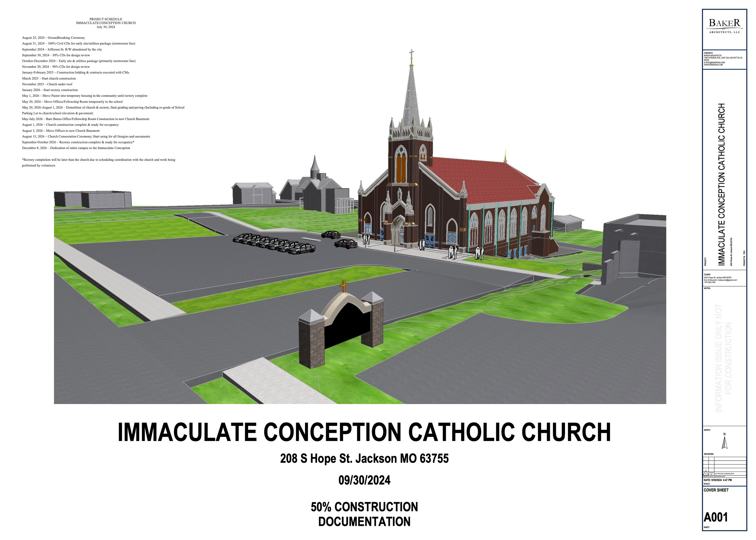Image resolution: width=756 pixels, height=540 pixels.
Task: Click the December 8, 2026 Dedication line
Action: click(76, 148)
